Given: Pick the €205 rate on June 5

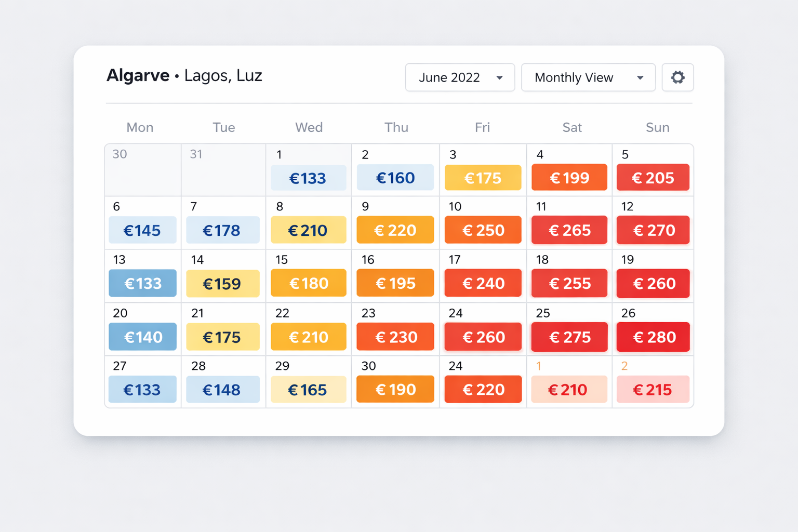Looking at the screenshot, I should tap(653, 178).
